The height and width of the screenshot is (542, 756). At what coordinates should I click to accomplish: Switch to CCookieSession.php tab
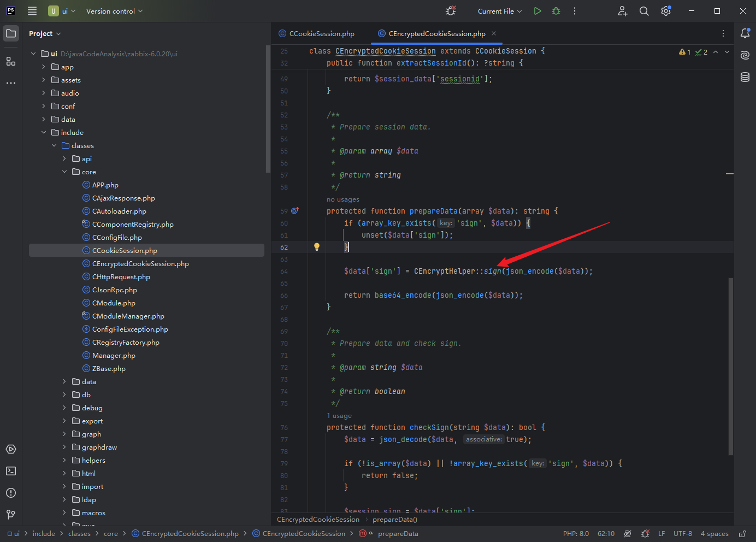pyautogui.click(x=317, y=33)
